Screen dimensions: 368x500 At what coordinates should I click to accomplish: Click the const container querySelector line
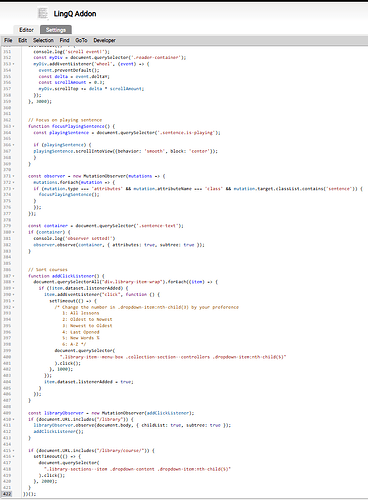click(106, 226)
